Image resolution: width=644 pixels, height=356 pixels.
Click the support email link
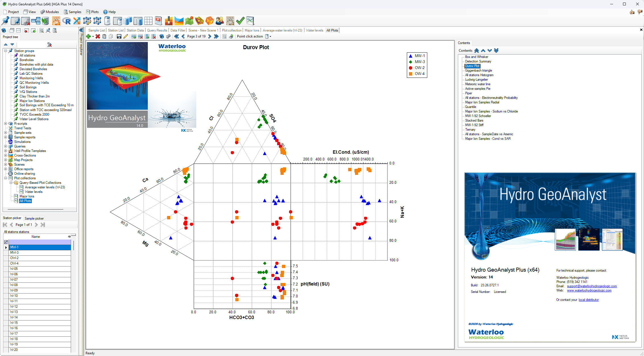pos(592,286)
